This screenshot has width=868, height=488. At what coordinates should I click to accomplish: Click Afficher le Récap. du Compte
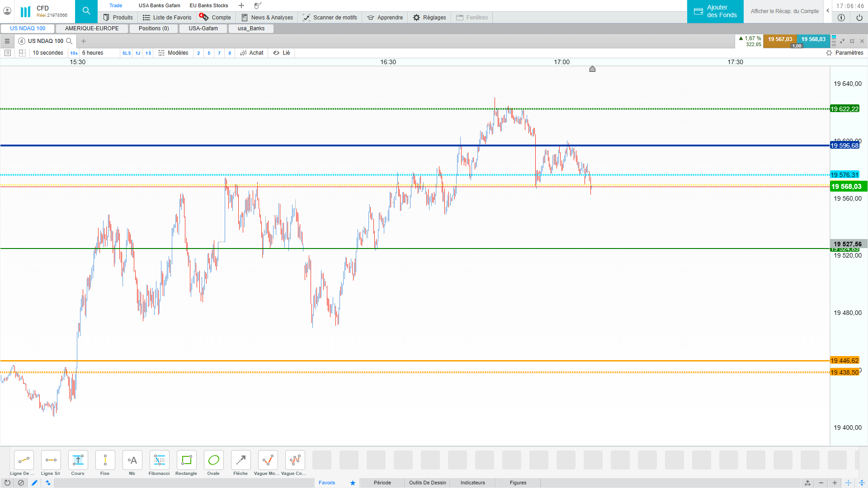(x=784, y=11)
